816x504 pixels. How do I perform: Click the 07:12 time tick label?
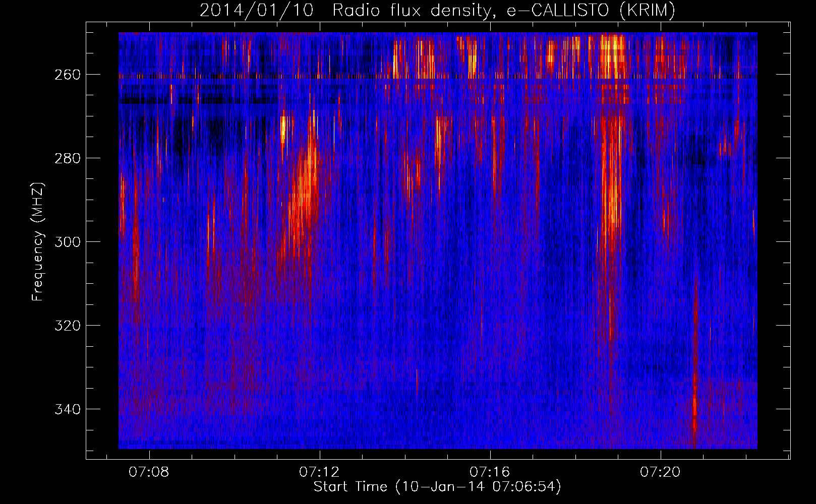pos(320,472)
